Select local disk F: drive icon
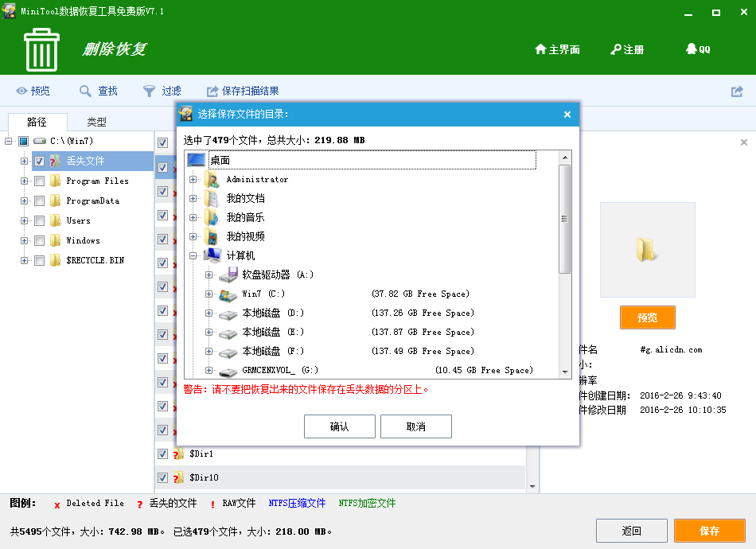The height and width of the screenshot is (549, 756). pyautogui.click(x=228, y=352)
